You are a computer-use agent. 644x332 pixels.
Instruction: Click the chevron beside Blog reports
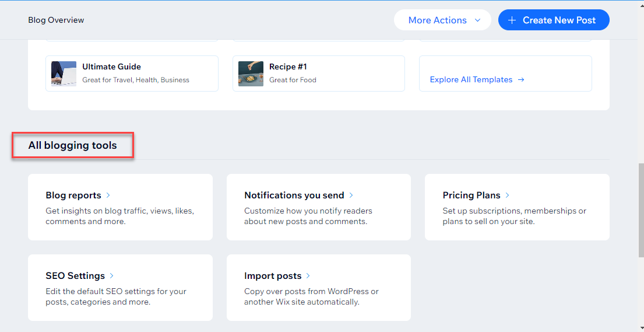(x=108, y=195)
